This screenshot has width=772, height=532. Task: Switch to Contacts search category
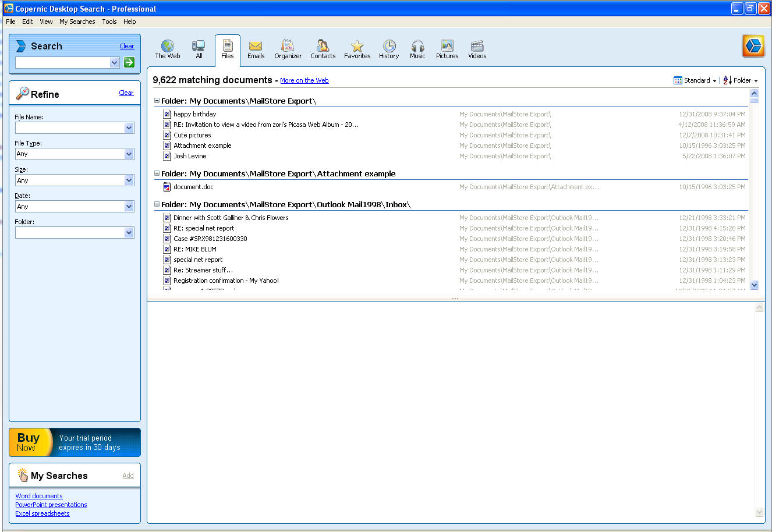(x=323, y=49)
